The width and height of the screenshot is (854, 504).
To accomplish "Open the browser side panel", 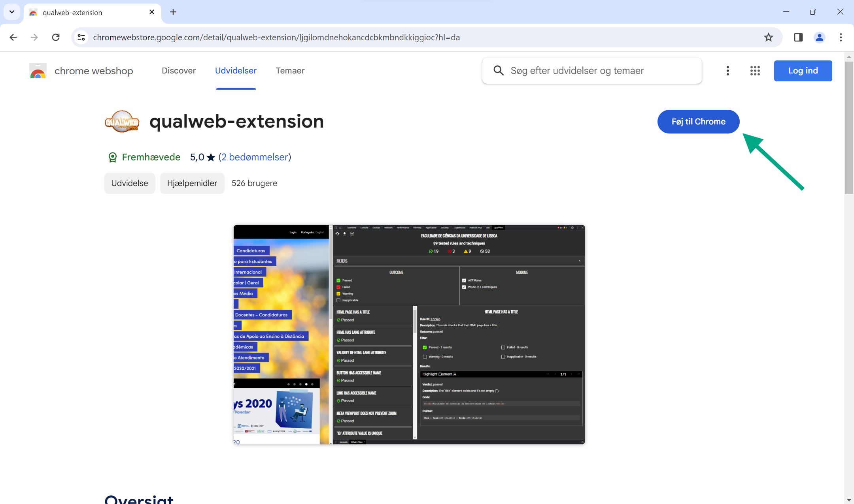I will (x=798, y=37).
